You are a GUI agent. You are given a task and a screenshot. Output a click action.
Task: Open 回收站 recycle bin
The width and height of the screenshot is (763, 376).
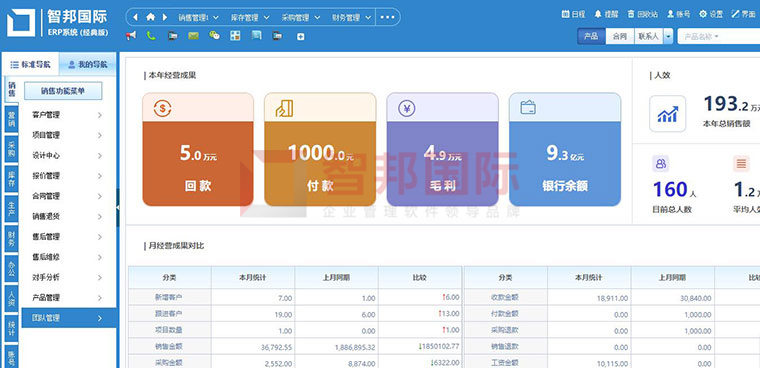(x=642, y=15)
